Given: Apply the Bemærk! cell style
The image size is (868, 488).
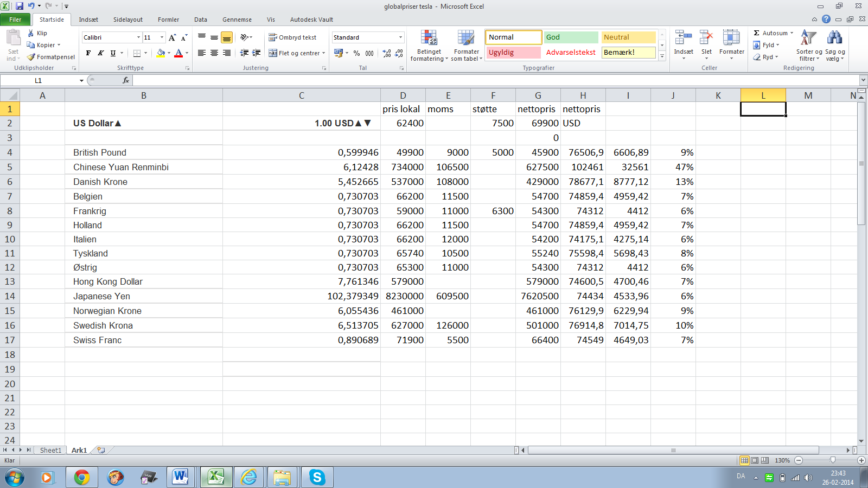Looking at the screenshot, I should pyautogui.click(x=628, y=53).
